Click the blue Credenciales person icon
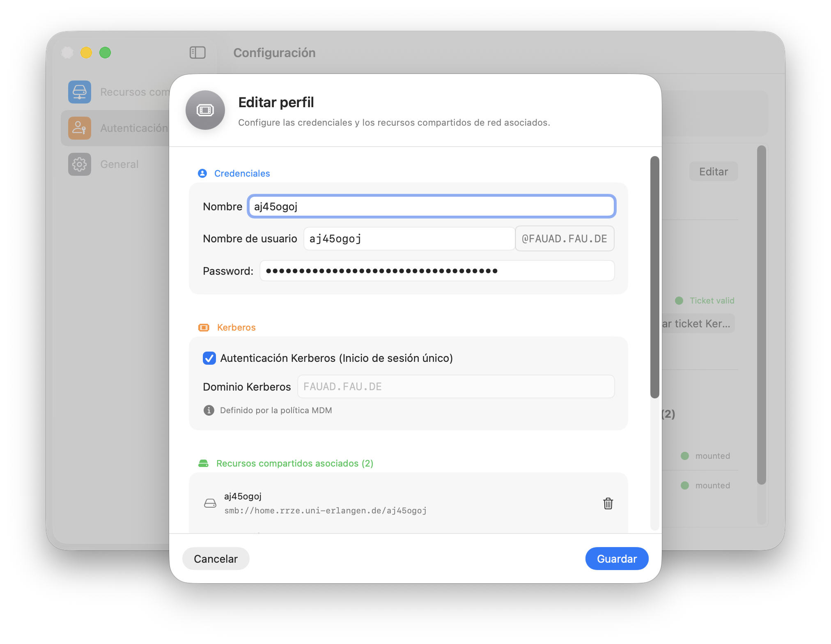The image size is (831, 644). [x=202, y=173]
